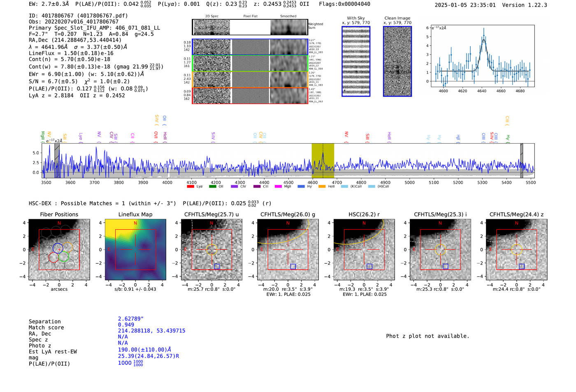Select the green-bordered 2D fiber spectrum row

[250, 63]
